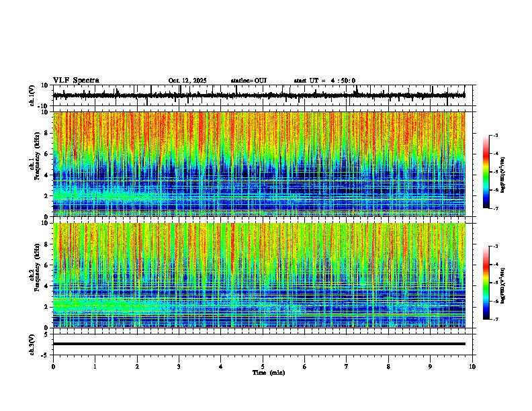The width and height of the screenshot is (532, 411).
Task: Click the ch.1 spectrogram color scale bar
Action: point(486,172)
